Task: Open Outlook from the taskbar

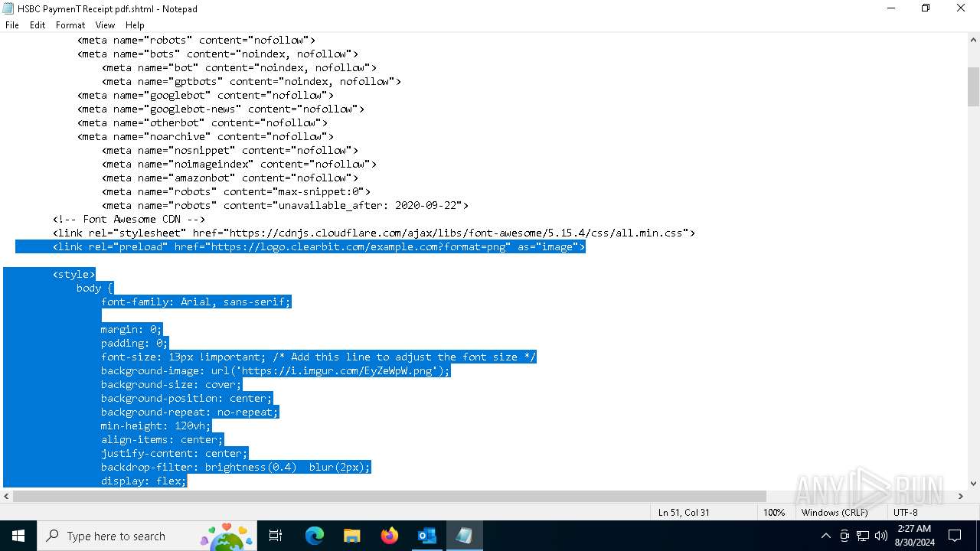Action: click(426, 536)
